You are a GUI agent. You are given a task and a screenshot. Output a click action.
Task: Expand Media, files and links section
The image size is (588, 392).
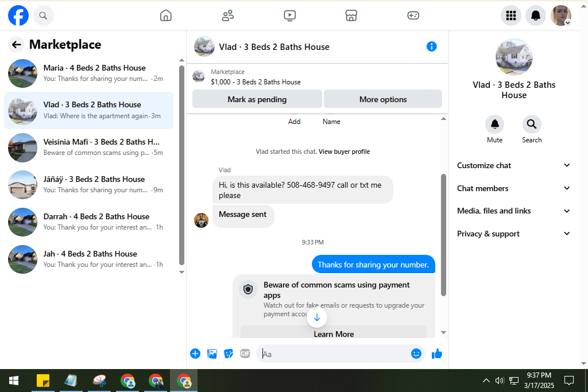click(513, 211)
